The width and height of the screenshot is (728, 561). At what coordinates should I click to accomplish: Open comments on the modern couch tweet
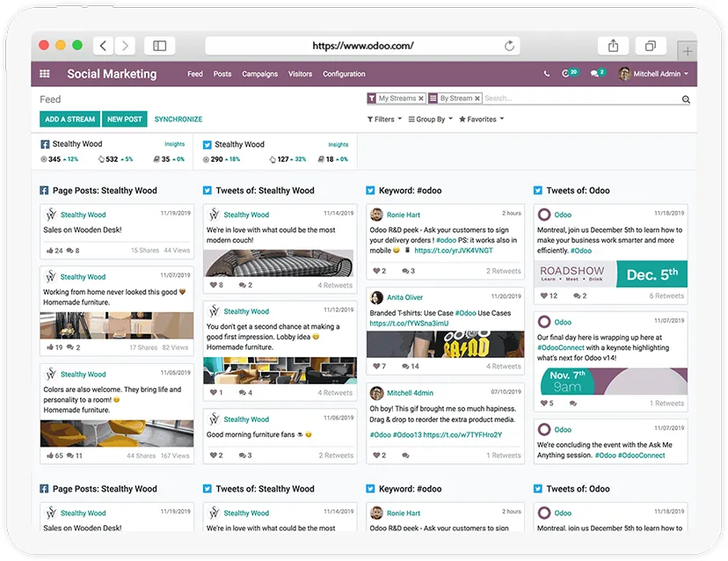click(x=242, y=285)
